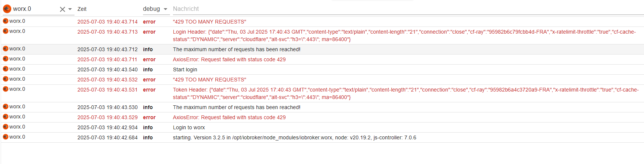Click the worx icon in the source filter
The image size is (644, 164).
pos(7,9)
